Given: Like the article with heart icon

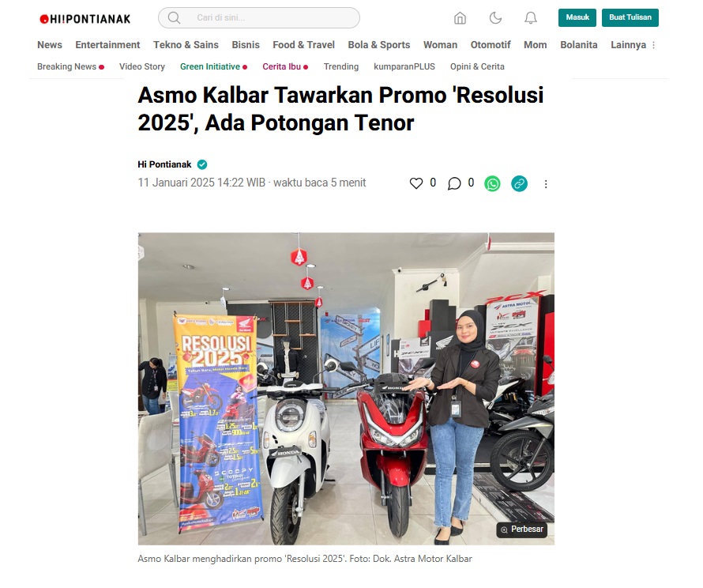Looking at the screenshot, I should (416, 183).
